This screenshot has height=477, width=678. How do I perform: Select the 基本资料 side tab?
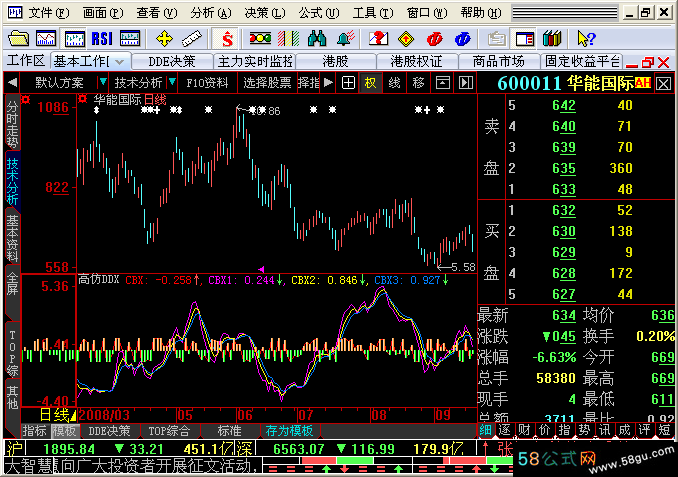(12, 239)
